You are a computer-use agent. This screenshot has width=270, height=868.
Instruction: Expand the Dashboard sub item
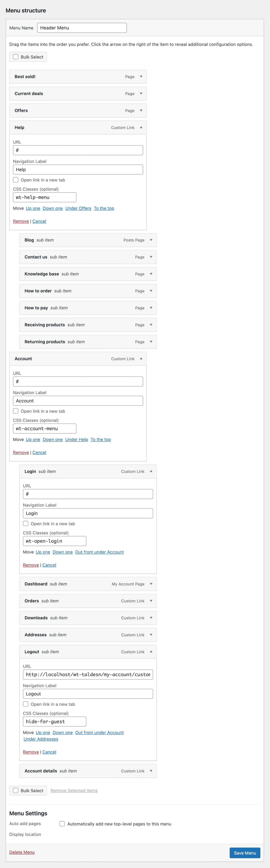tap(151, 584)
